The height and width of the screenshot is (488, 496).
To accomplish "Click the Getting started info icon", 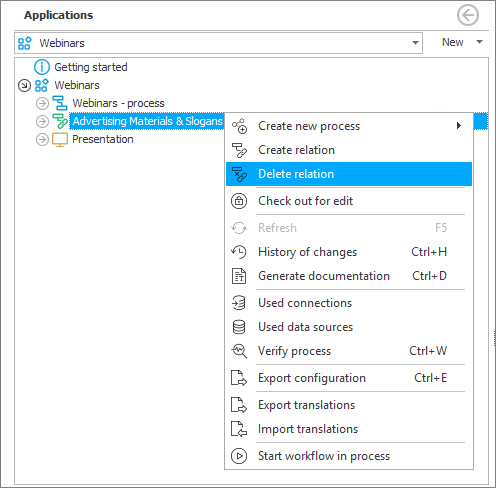I will pos(42,67).
